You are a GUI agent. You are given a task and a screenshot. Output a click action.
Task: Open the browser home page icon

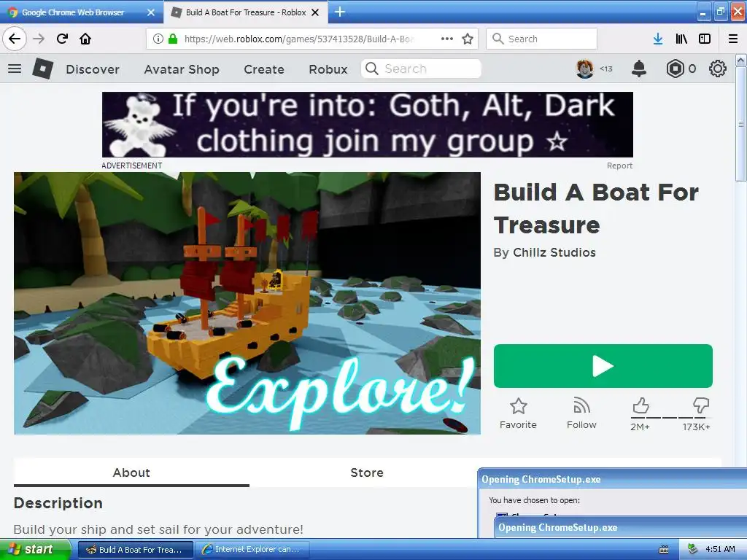85,39
